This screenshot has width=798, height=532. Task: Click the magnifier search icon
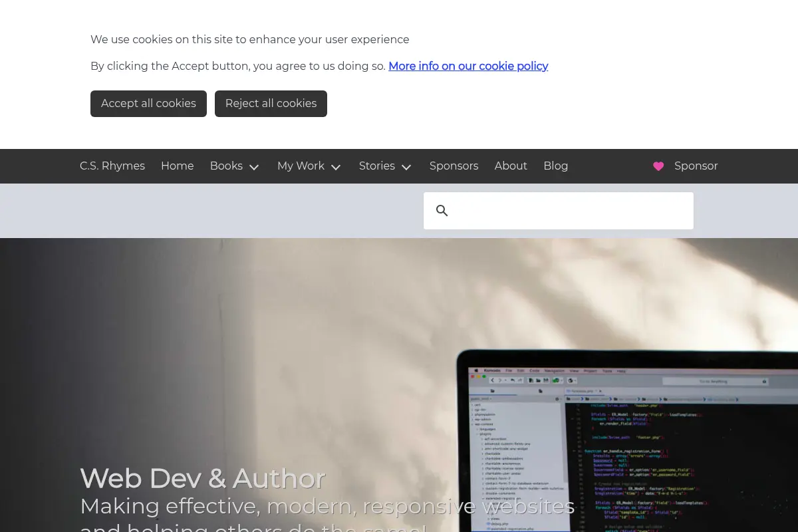click(442, 211)
